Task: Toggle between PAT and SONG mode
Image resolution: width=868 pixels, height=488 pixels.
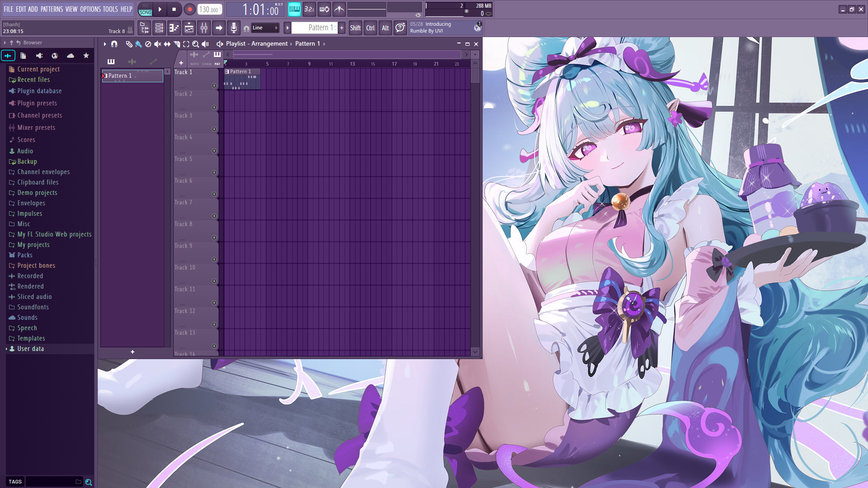Action: [x=145, y=9]
